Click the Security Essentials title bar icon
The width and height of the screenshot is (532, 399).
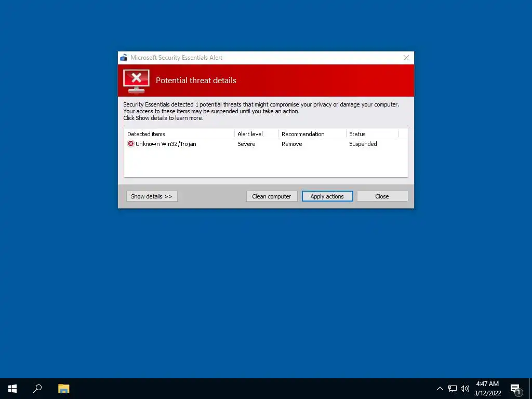point(124,57)
